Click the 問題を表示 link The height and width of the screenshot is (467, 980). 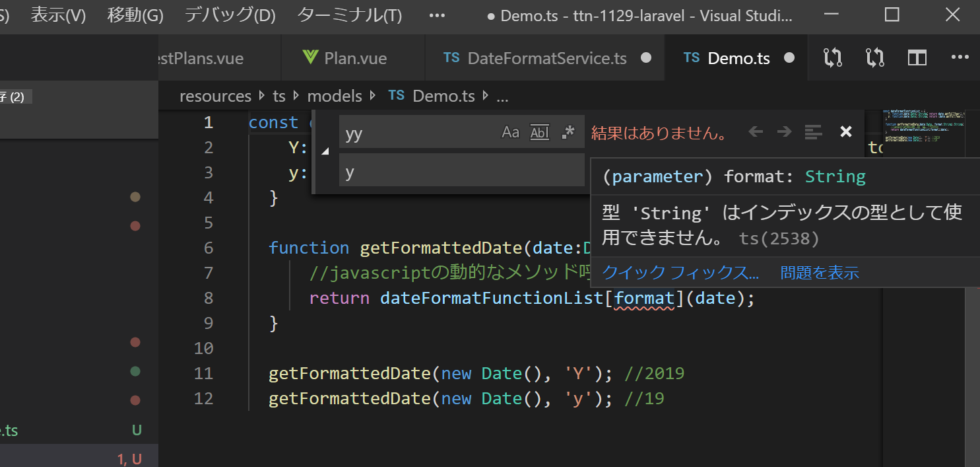coord(820,273)
